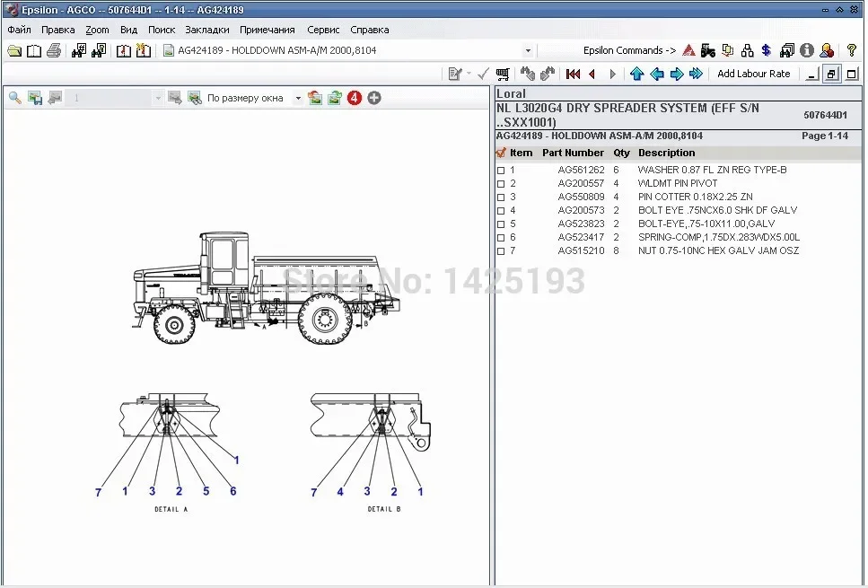
Task: Click the printer icon in the toolbar
Action: pyautogui.click(x=54, y=51)
